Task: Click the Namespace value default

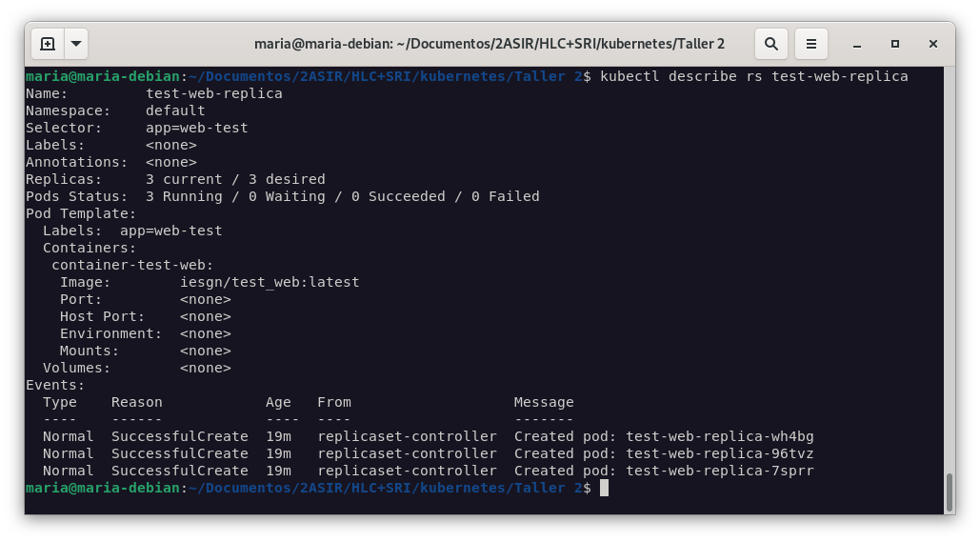Action: click(x=175, y=110)
